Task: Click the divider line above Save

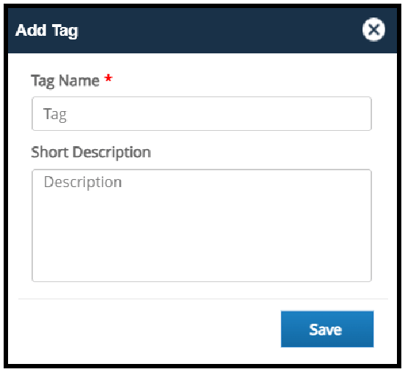Action: [x=203, y=299]
